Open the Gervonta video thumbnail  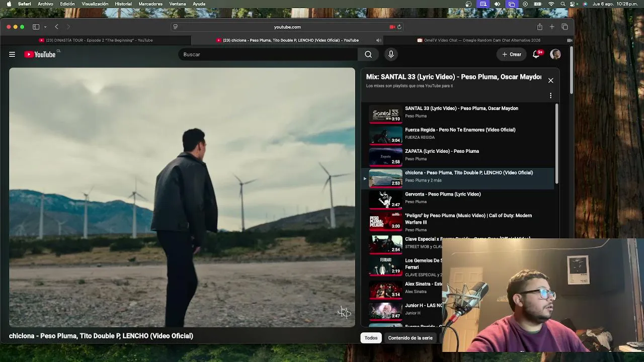(386, 199)
